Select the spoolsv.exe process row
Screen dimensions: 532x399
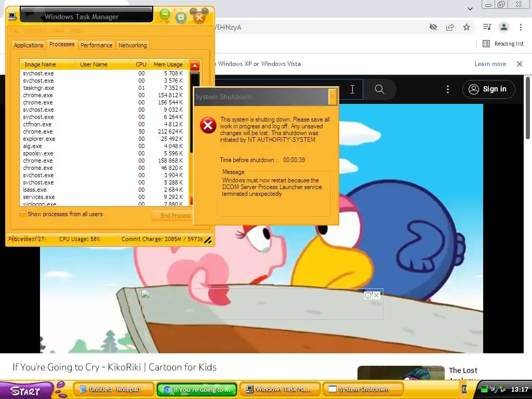point(103,153)
